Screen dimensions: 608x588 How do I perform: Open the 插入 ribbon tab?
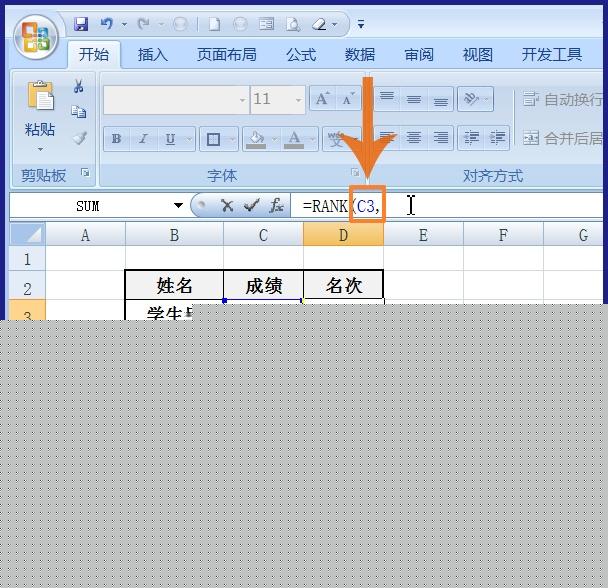pos(152,55)
